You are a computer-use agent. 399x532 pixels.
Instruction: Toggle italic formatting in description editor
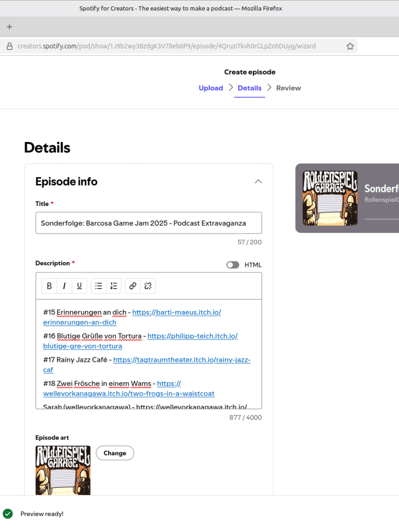(x=64, y=286)
